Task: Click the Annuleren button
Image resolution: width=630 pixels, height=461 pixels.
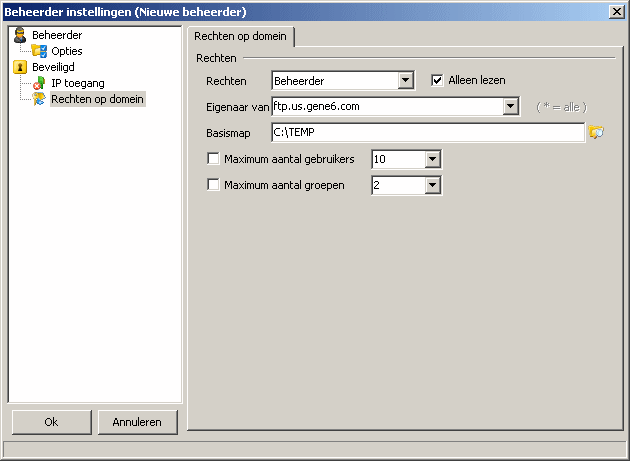Action: tap(137, 422)
